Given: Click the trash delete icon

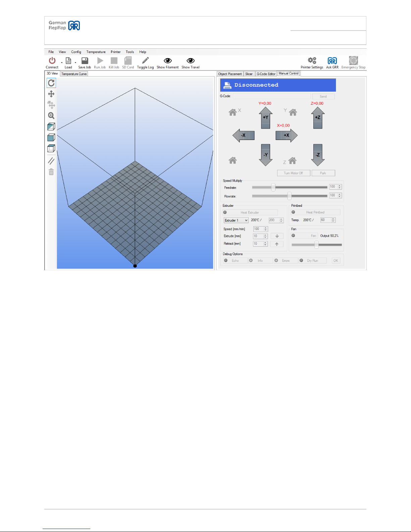Looking at the screenshot, I should (51, 172).
